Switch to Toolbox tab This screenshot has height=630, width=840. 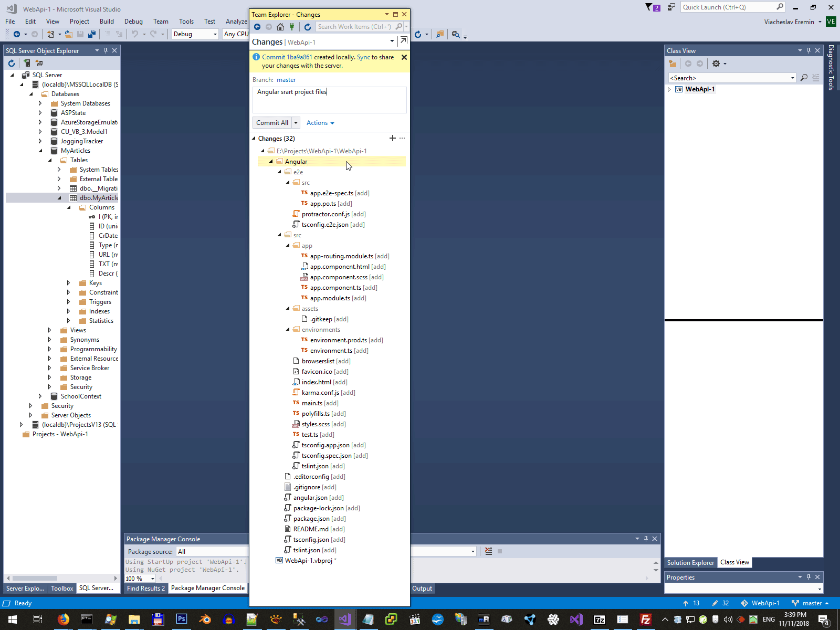coord(62,589)
